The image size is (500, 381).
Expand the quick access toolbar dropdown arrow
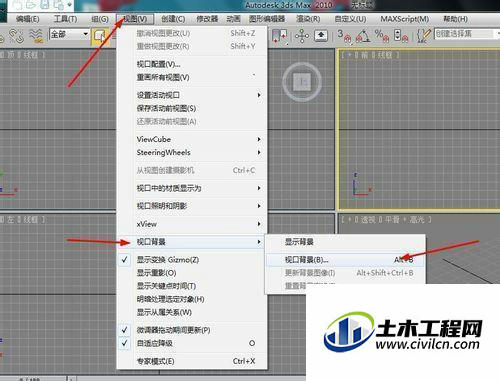70,4
